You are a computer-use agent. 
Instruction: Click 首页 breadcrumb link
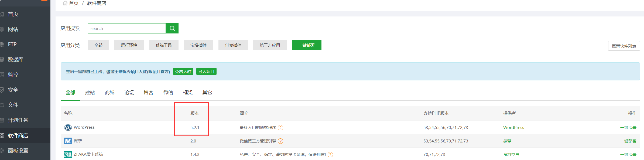click(74, 3)
